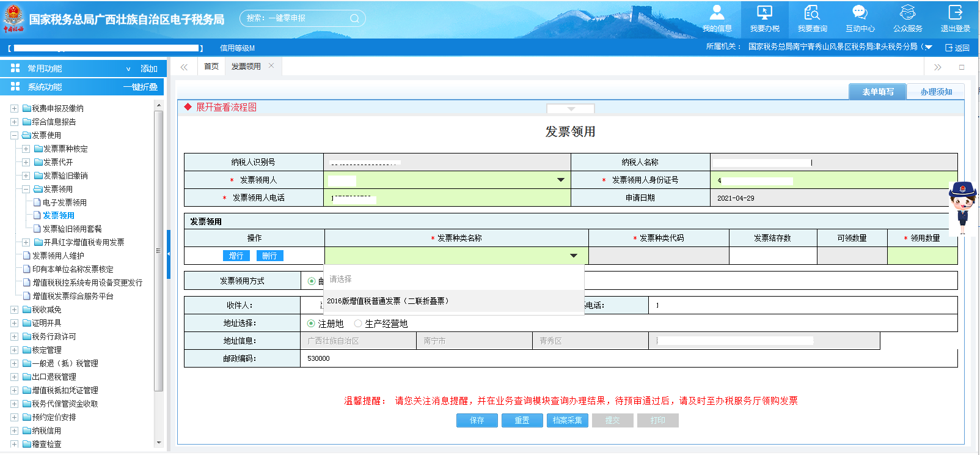980x455 pixels.
Task: Switch to the 首页 tab
Action: (x=211, y=67)
